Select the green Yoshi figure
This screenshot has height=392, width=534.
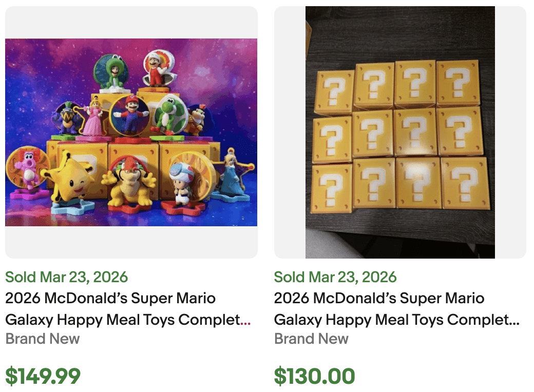point(167,117)
